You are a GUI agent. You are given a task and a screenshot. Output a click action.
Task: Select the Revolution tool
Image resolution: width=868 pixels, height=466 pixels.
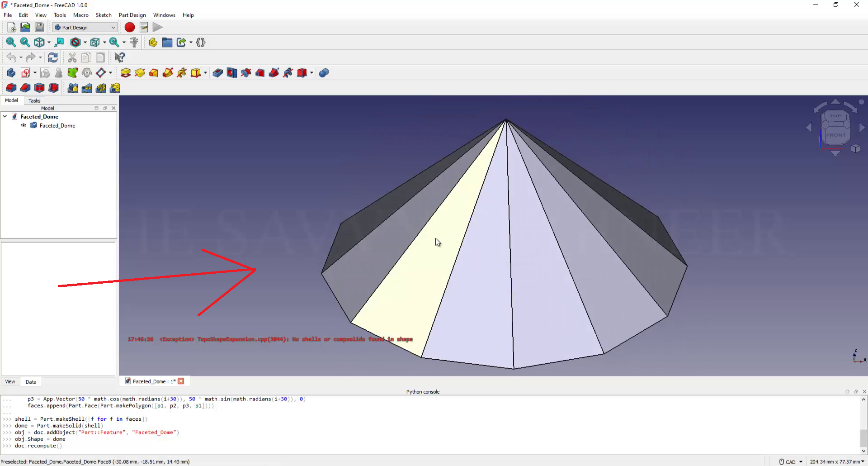click(x=140, y=73)
